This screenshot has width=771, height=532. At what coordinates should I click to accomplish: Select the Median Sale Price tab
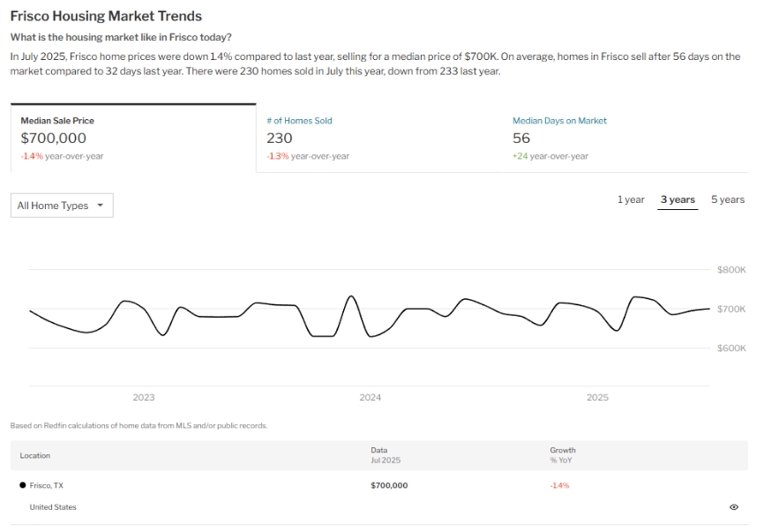[x=132, y=138]
